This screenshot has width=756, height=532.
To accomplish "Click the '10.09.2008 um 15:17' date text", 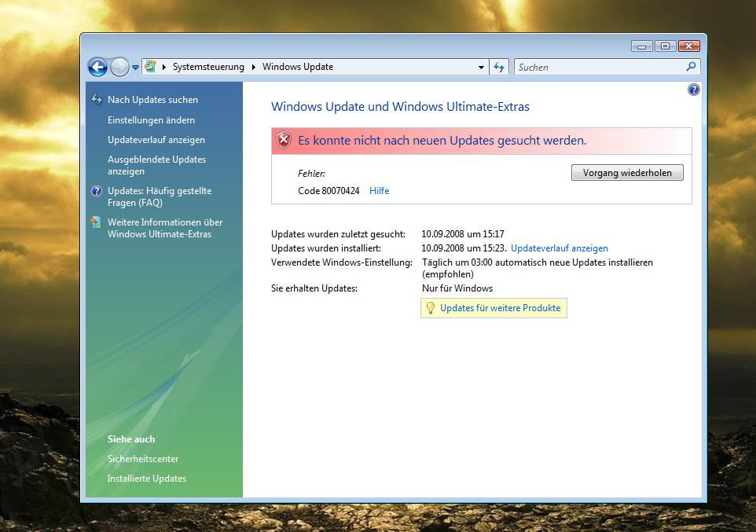I will (463, 234).
